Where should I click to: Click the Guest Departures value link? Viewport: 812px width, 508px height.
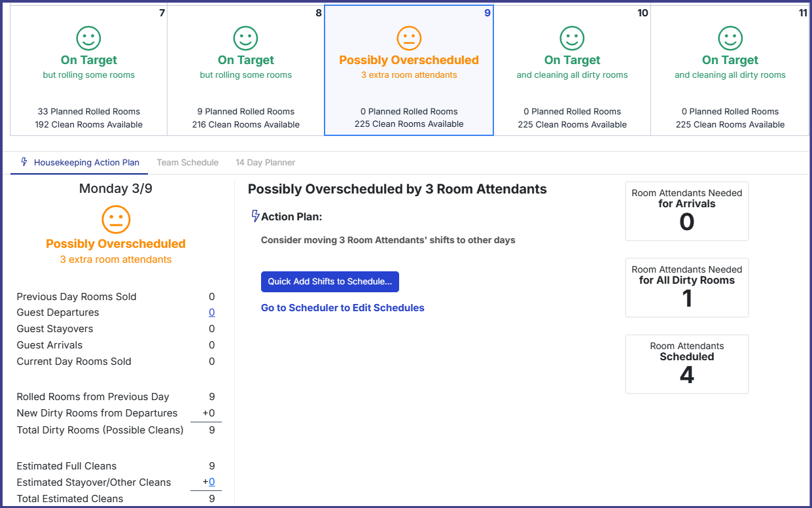pos(211,313)
